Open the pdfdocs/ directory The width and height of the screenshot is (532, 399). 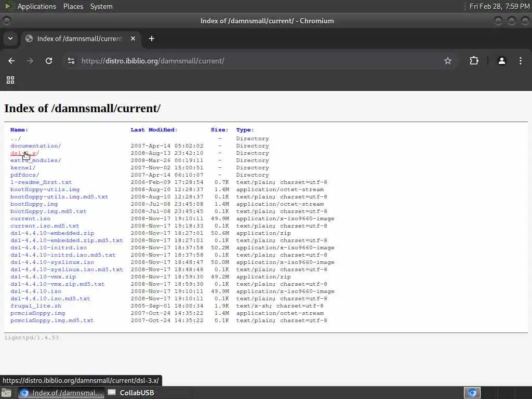[24, 175]
